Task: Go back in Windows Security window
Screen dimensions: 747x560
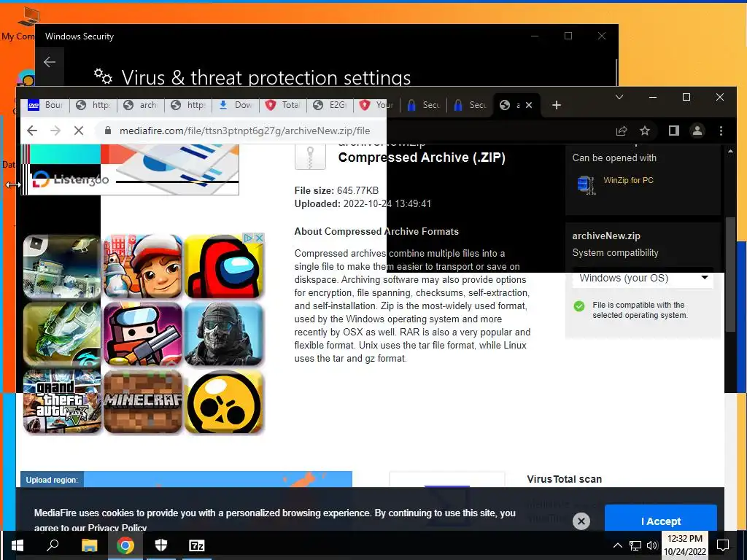Action: [x=50, y=62]
